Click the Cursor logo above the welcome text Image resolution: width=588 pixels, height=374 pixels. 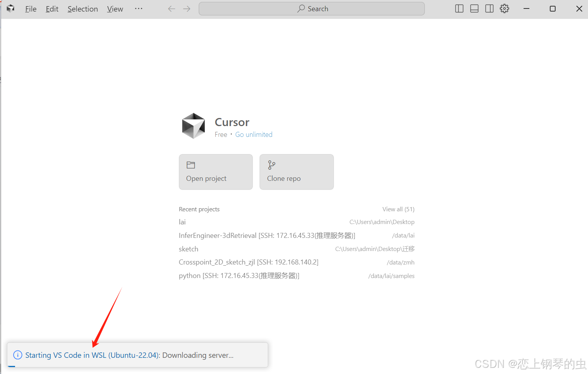[193, 126]
